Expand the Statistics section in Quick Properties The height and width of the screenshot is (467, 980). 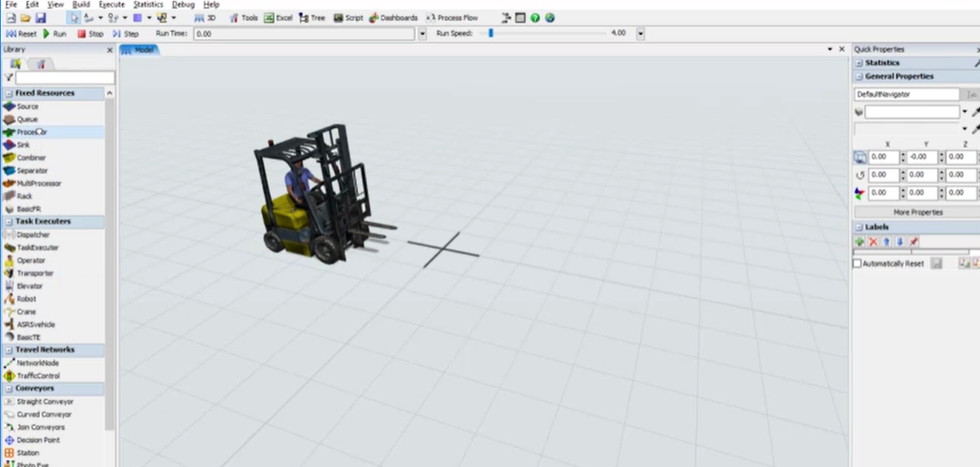point(860,63)
